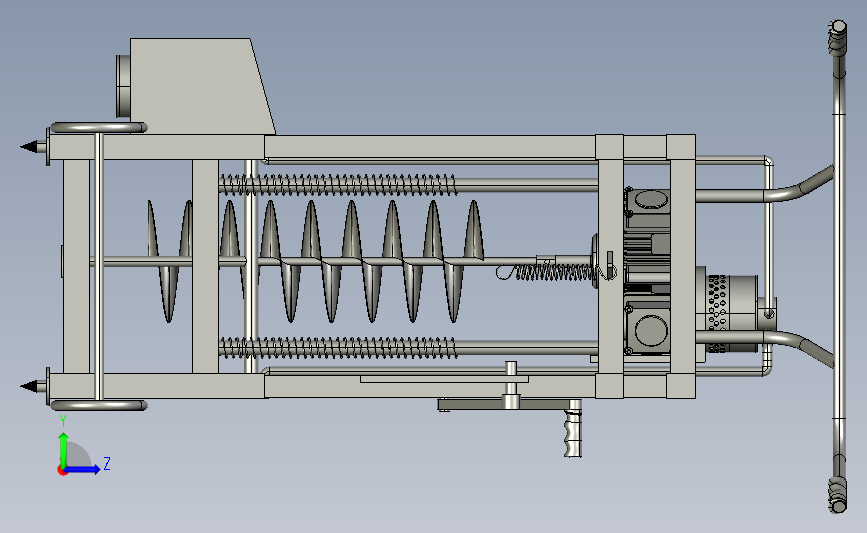The height and width of the screenshot is (533, 867).
Task: Select the trapezoidal hopper box on the frame
Action: pyautogui.click(x=202, y=86)
